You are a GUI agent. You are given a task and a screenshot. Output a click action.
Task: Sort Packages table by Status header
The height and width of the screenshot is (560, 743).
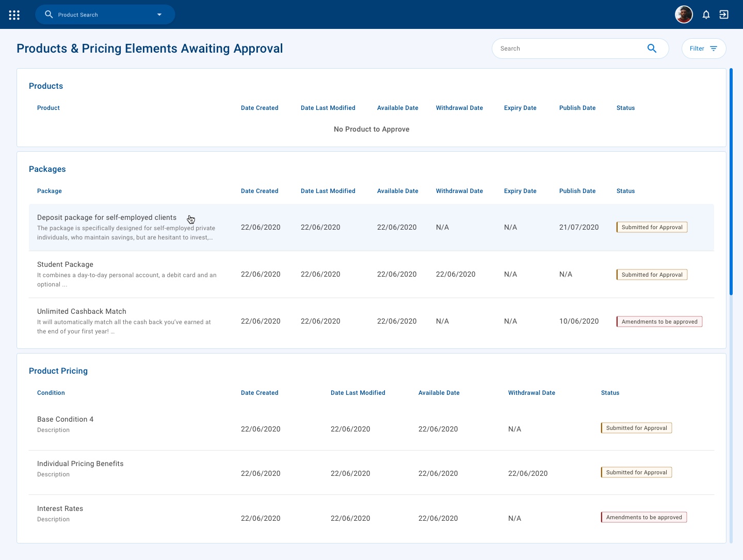pyautogui.click(x=625, y=191)
